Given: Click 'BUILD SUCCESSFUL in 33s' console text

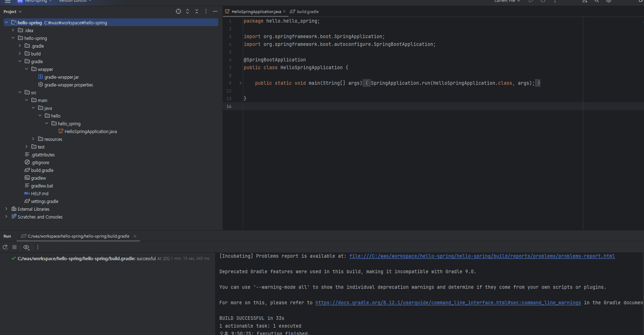Looking at the screenshot, I should (x=252, y=318).
